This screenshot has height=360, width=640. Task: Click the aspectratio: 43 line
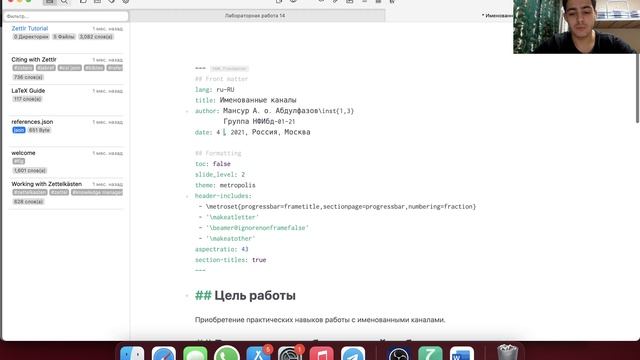point(222,249)
